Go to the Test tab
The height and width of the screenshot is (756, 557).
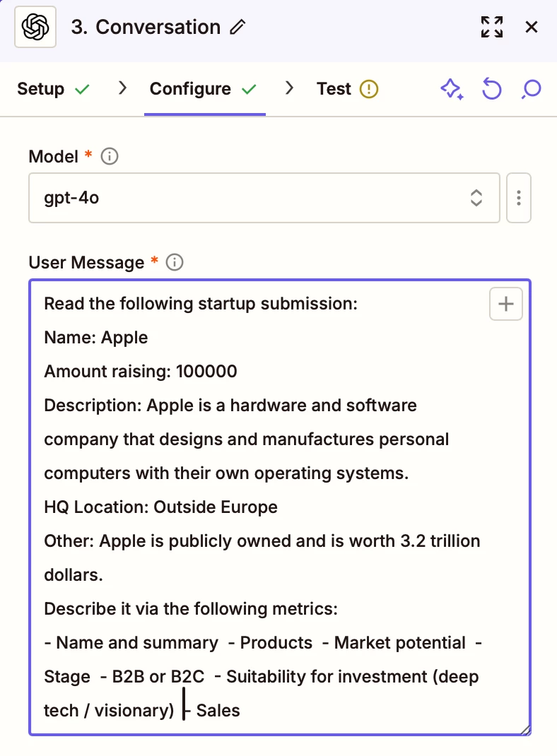click(x=334, y=89)
